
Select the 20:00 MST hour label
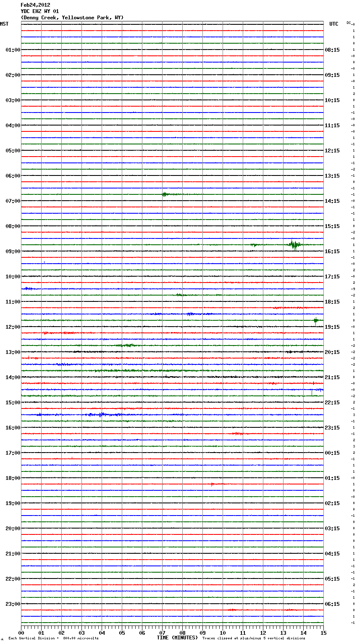point(13,529)
